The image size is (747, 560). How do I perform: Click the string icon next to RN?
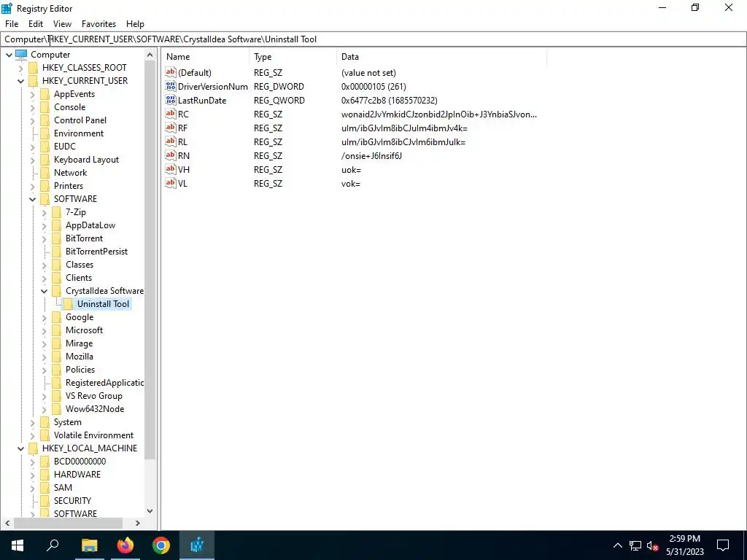click(x=171, y=155)
